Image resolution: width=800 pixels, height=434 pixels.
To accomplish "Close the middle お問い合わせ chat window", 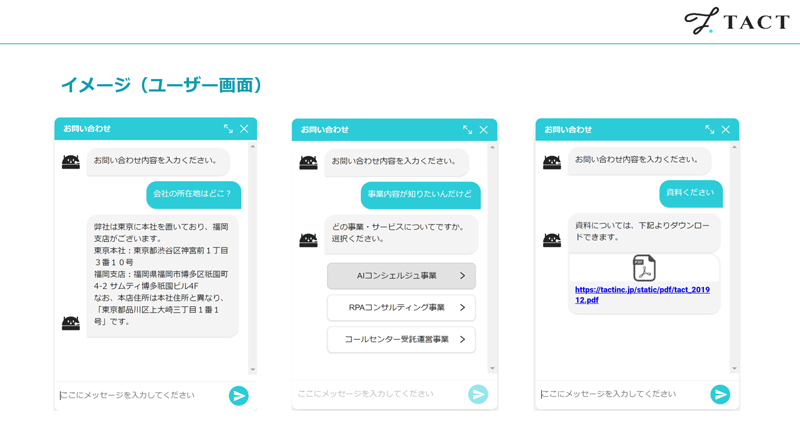I will [x=484, y=130].
